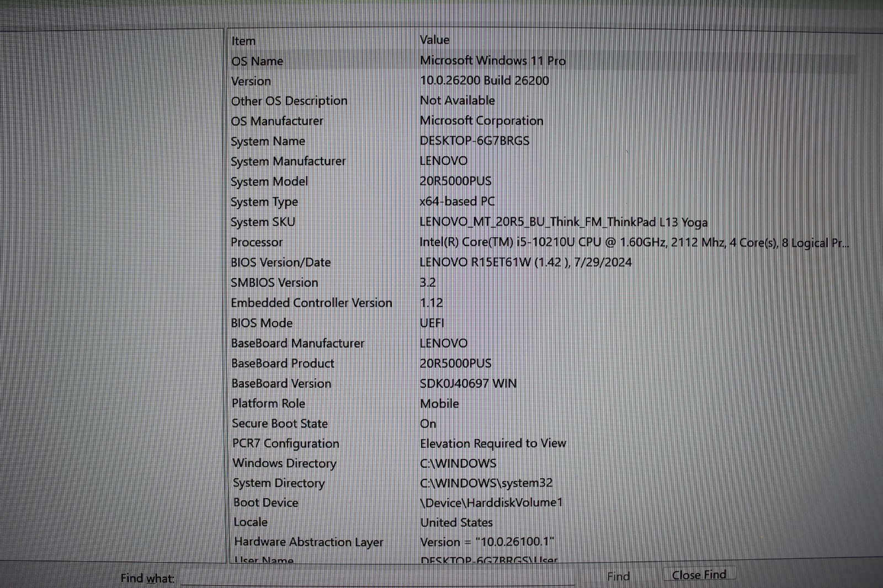Select the BaseBoard Product row label
Image resolution: width=883 pixels, height=588 pixels.
[x=283, y=364]
